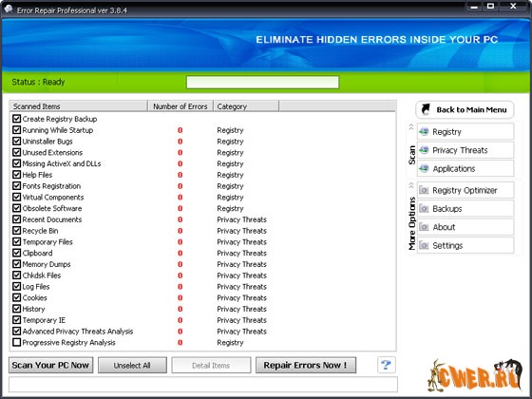Click the About icon in More Options

(424, 227)
